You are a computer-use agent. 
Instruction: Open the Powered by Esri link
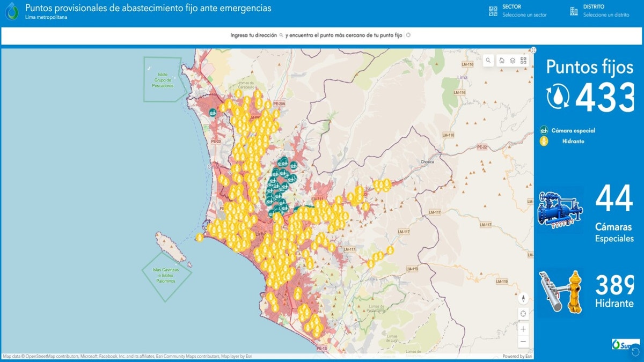pos(517,356)
